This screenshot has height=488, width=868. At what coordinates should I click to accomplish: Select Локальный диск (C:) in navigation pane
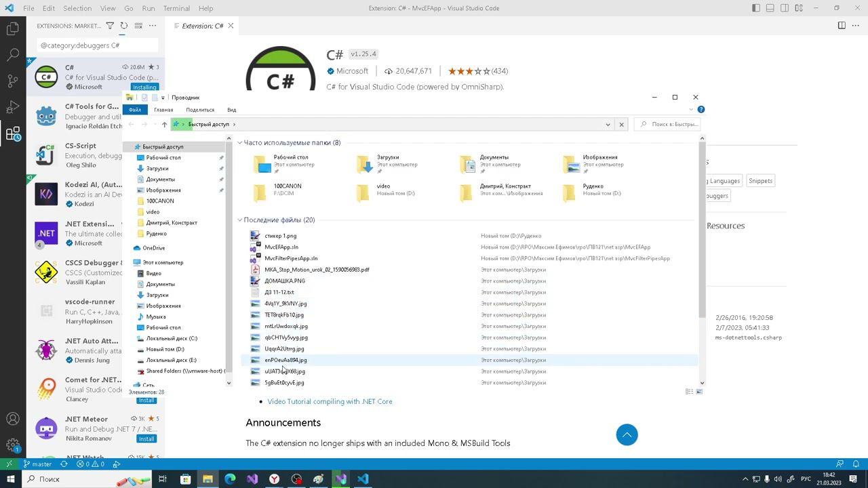pyautogui.click(x=172, y=338)
